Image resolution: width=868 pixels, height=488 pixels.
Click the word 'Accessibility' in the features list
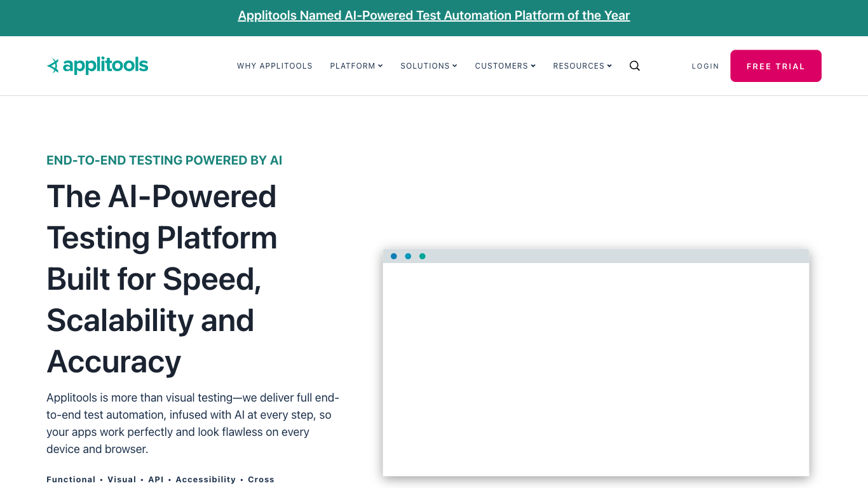coord(206,480)
